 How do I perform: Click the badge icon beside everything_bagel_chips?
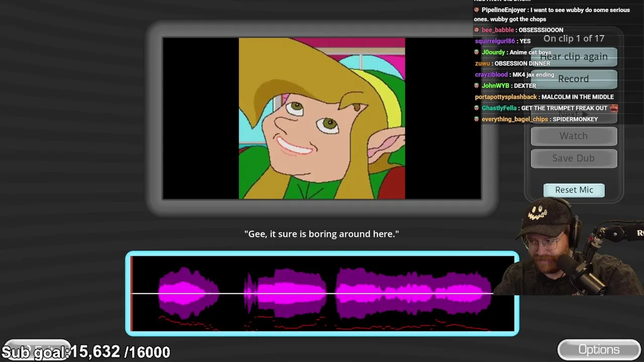[477, 119]
